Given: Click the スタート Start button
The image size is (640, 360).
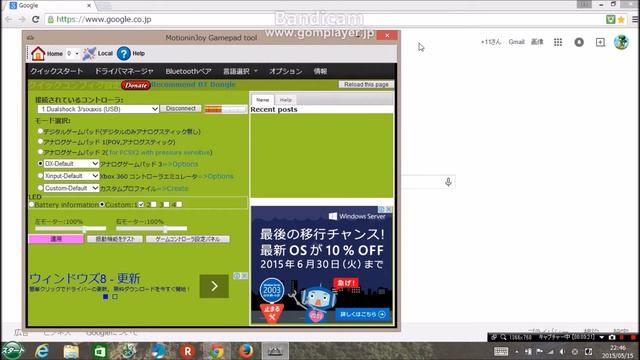Looking at the screenshot, I should click(x=13, y=351).
